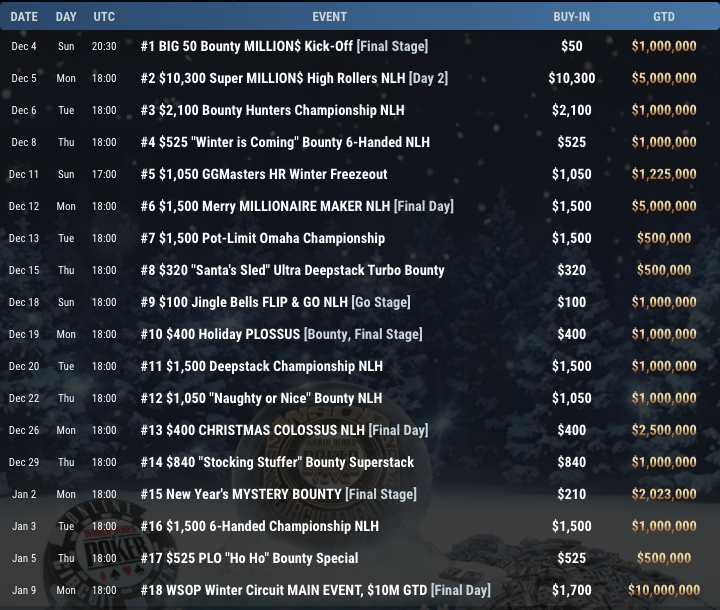Click the Jan 2 date cell

coord(24,494)
